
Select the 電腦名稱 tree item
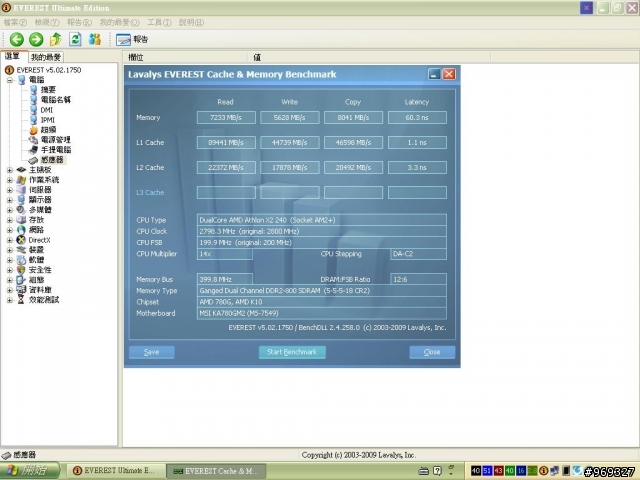coord(56,100)
